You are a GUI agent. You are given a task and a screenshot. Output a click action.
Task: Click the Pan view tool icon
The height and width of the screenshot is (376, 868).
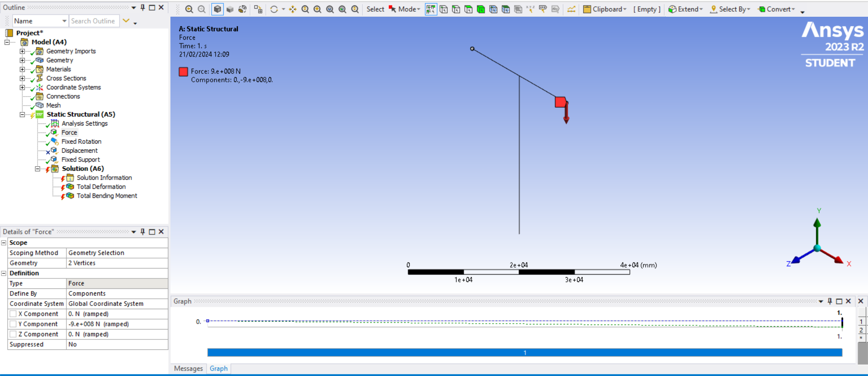tap(293, 9)
